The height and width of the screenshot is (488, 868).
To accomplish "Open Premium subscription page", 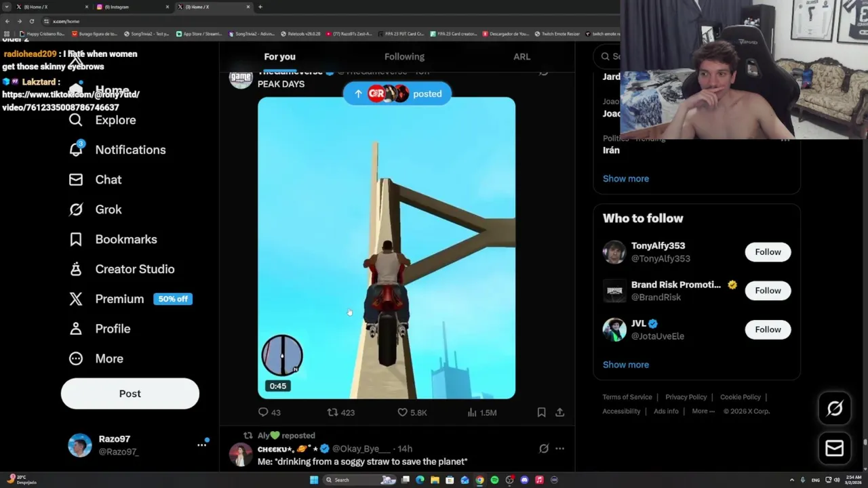I will click(x=106, y=299).
